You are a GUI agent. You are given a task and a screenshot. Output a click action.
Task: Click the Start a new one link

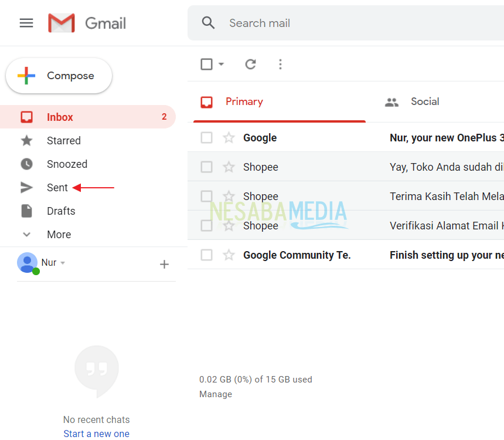coord(97,434)
